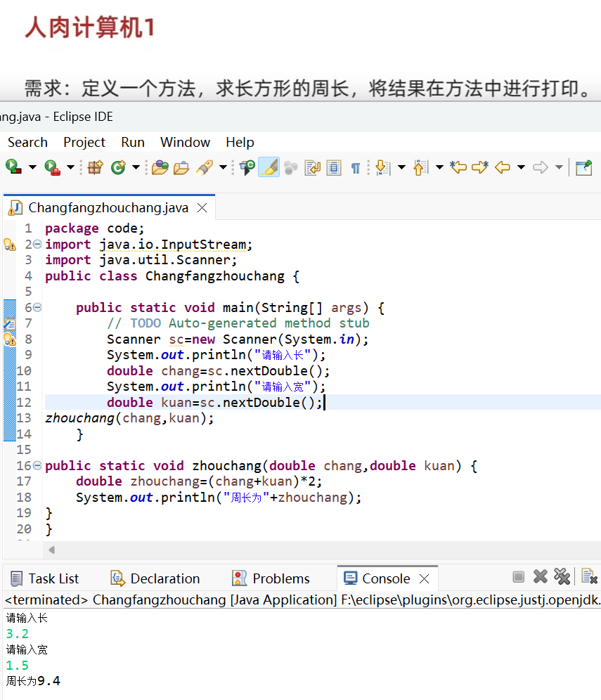
Task: Click the Remove All Terminated Launches icon
Action: pyautogui.click(x=562, y=577)
